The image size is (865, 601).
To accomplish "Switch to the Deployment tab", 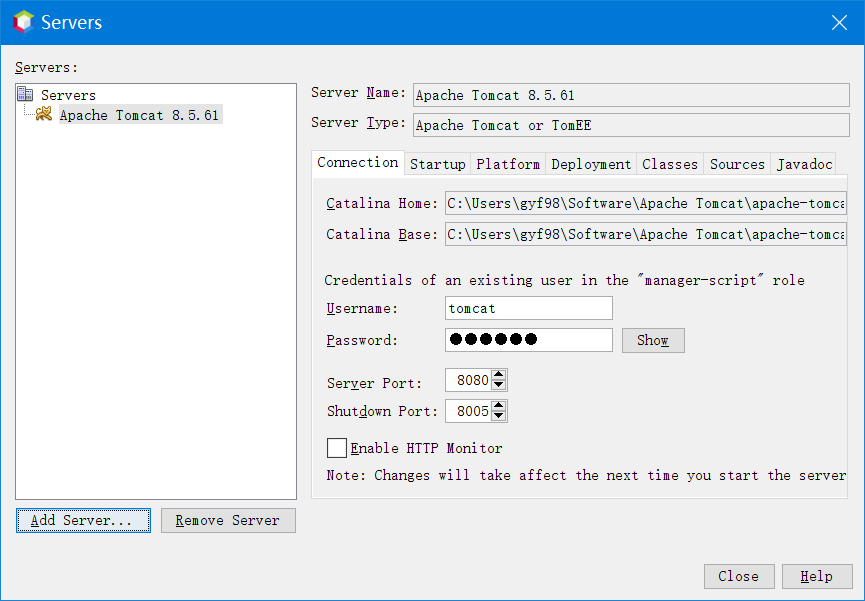I will pos(591,164).
